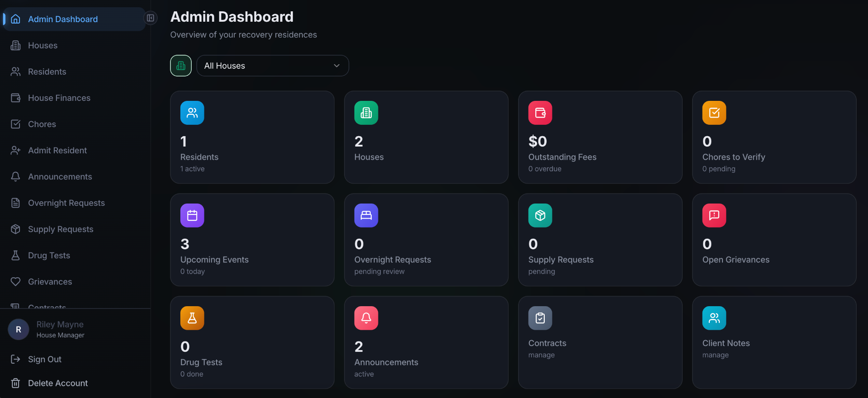
Task: Click the Sign Out arrow icon
Action: tap(15, 359)
